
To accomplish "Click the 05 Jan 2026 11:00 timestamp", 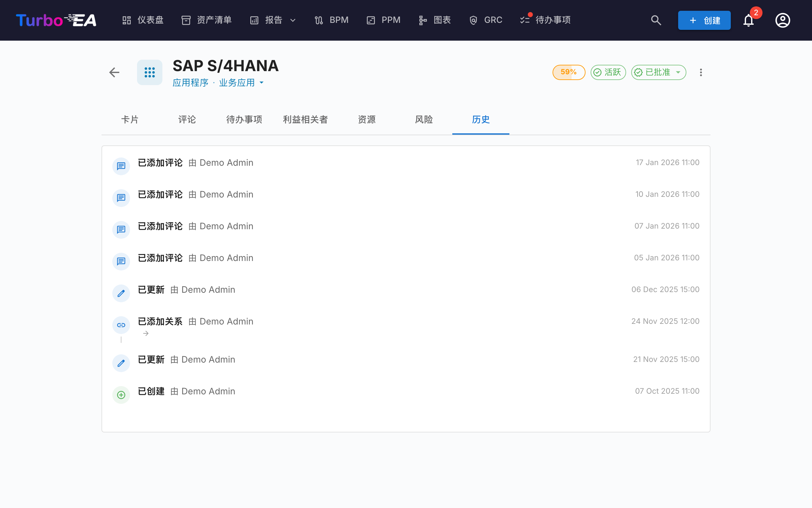I will coord(667,258).
